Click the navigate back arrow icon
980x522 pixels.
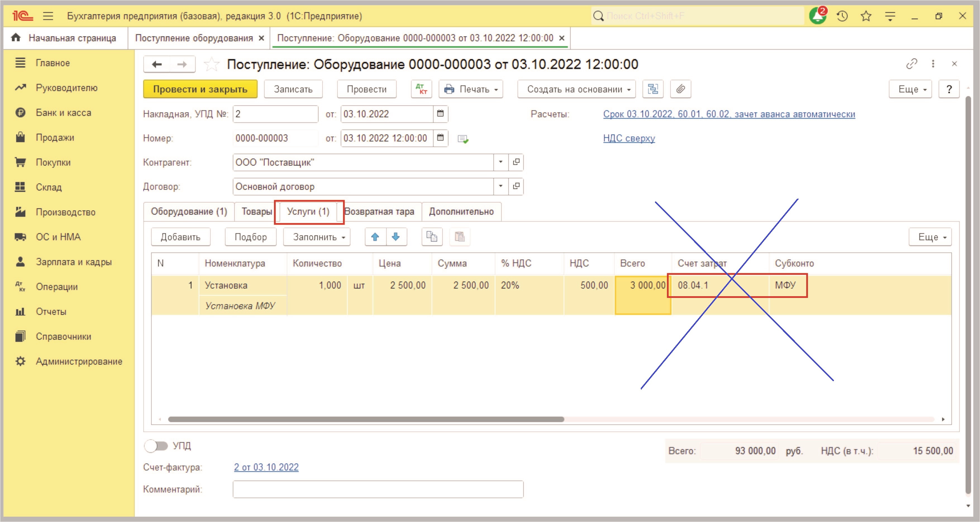(158, 64)
